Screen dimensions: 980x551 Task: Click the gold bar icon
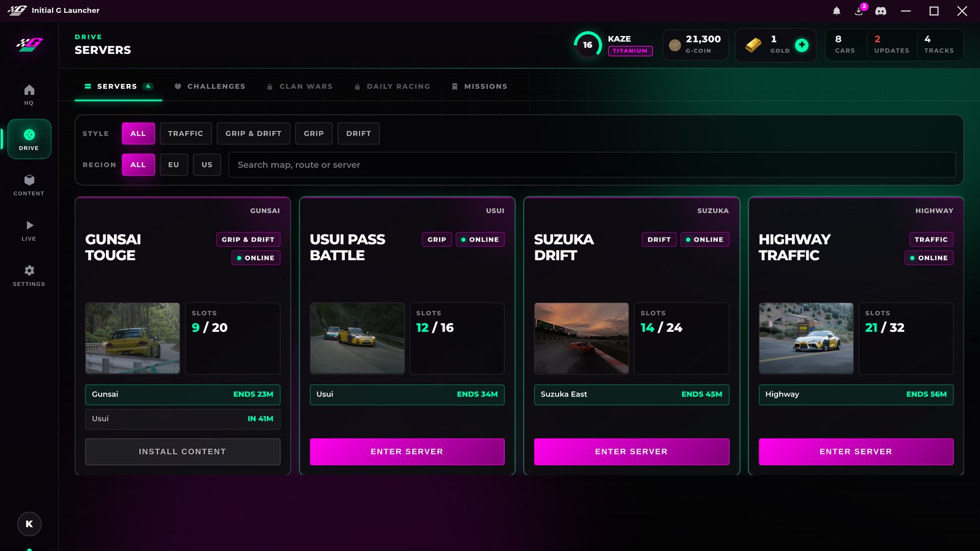pyautogui.click(x=753, y=45)
